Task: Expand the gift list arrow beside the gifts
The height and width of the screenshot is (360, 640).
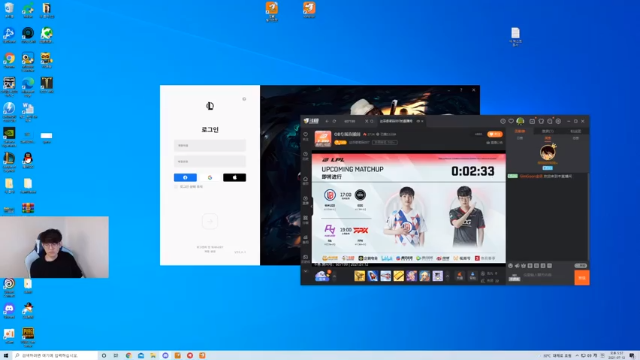Action: 447,276
